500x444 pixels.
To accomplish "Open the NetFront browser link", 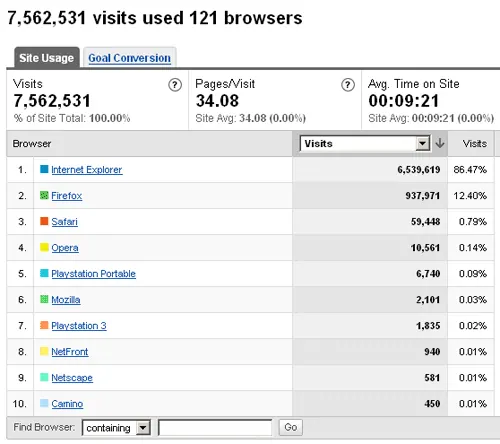I will [70, 352].
